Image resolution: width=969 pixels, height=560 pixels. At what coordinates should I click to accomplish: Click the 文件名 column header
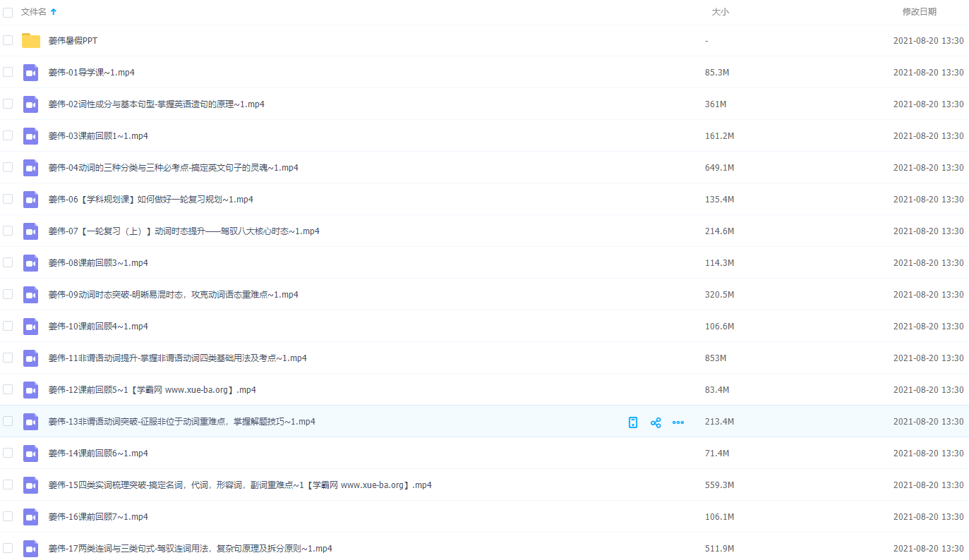point(34,12)
